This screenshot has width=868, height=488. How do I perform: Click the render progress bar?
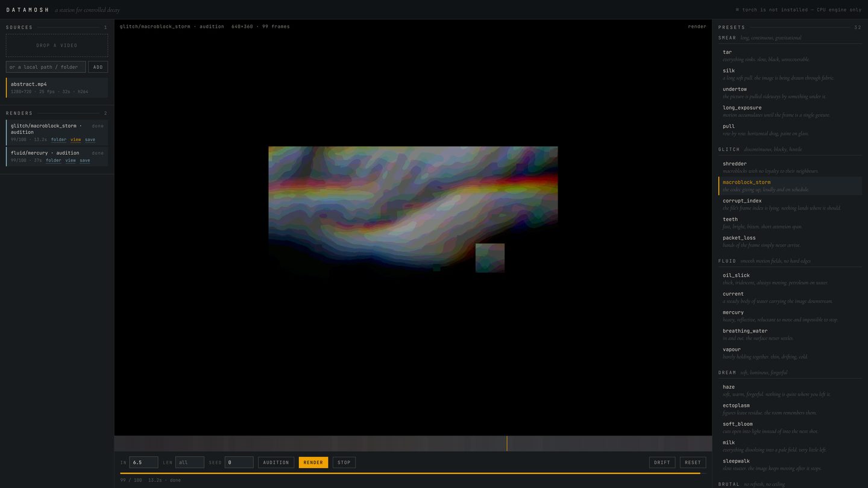[x=413, y=474]
